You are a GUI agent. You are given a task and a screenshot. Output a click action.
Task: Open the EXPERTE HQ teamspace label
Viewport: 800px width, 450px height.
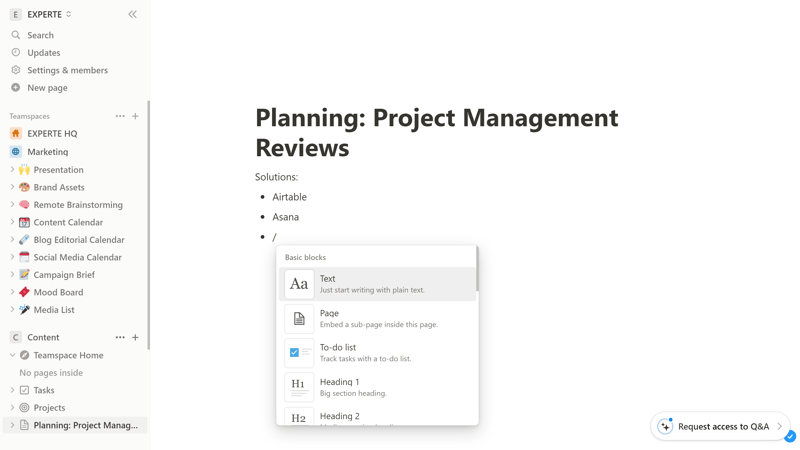pyautogui.click(x=52, y=133)
